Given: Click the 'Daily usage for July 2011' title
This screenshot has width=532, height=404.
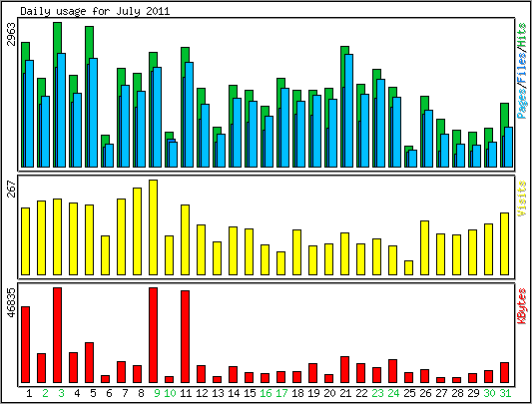Looking at the screenshot, I should [95, 11].
